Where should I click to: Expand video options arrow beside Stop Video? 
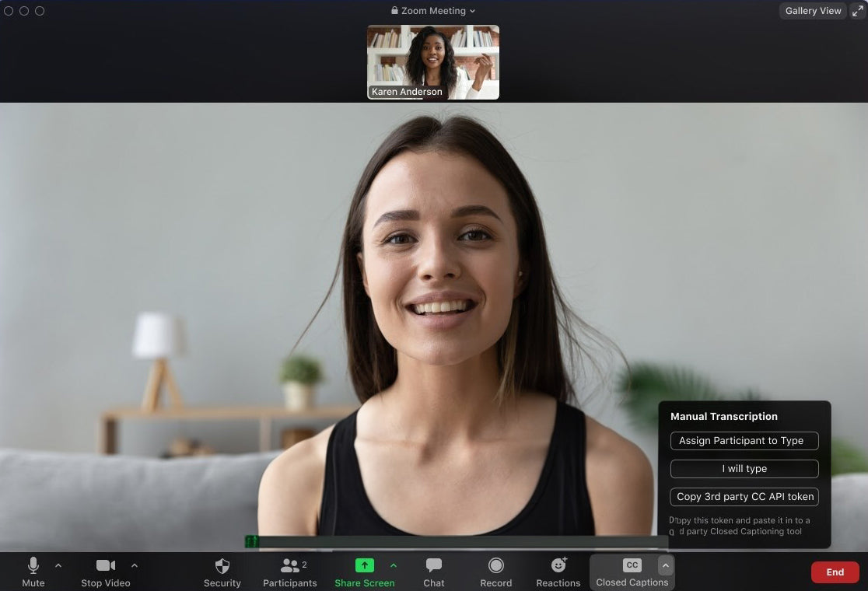click(x=135, y=565)
